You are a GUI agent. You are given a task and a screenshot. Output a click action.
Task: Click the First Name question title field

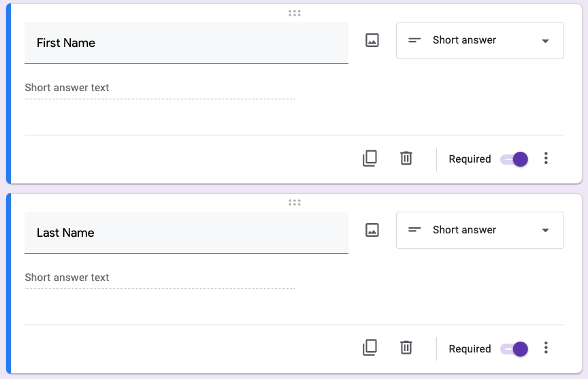(x=186, y=43)
